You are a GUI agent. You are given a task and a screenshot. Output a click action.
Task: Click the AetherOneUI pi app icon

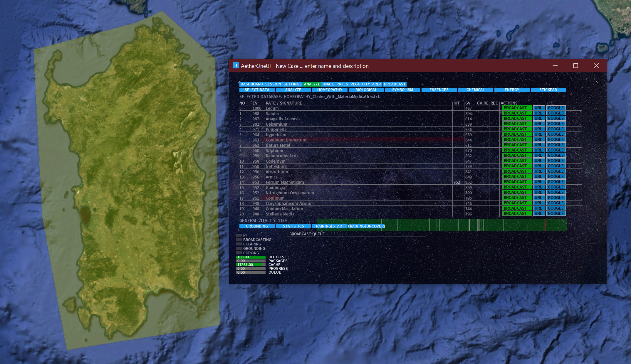coord(236,65)
